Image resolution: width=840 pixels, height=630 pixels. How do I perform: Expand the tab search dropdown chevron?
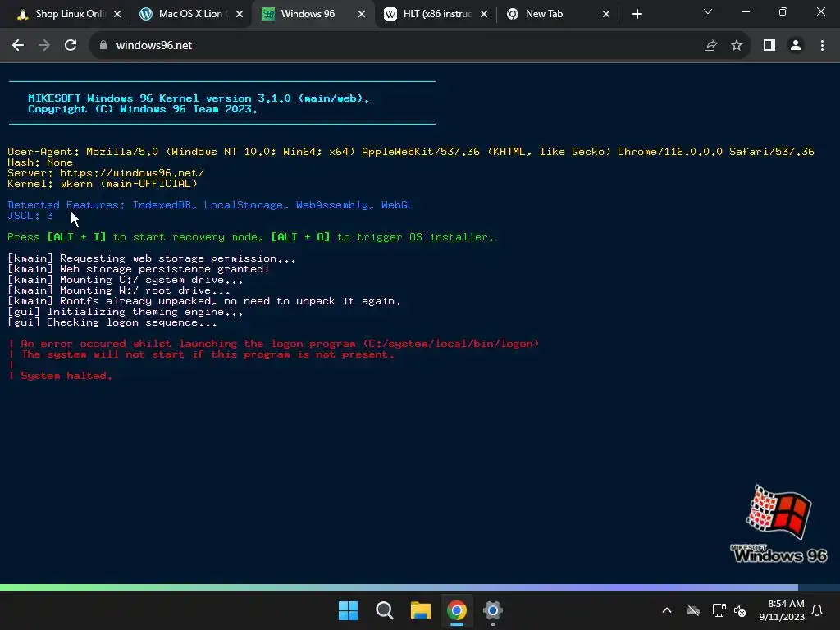click(x=708, y=11)
